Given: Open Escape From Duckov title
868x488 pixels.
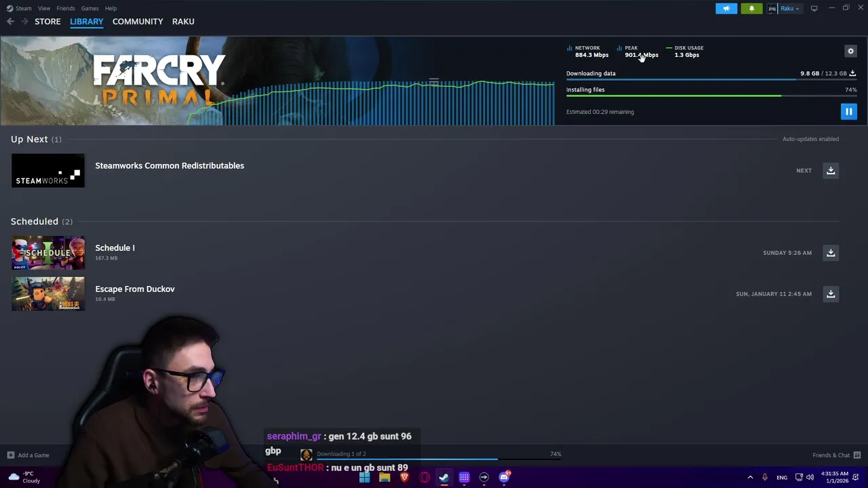Looking at the screenshot, I should [135, 289].
